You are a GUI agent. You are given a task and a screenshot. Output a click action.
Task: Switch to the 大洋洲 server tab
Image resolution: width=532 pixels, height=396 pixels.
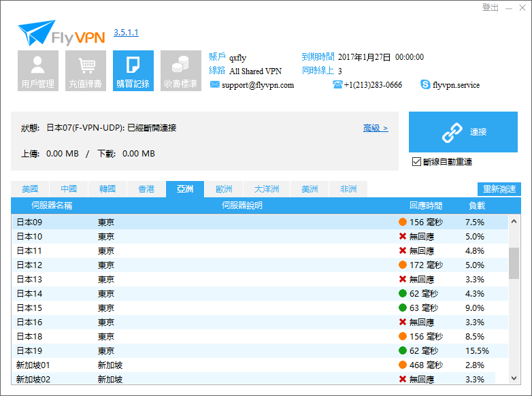pyautogui.click(x=267, y=189)
